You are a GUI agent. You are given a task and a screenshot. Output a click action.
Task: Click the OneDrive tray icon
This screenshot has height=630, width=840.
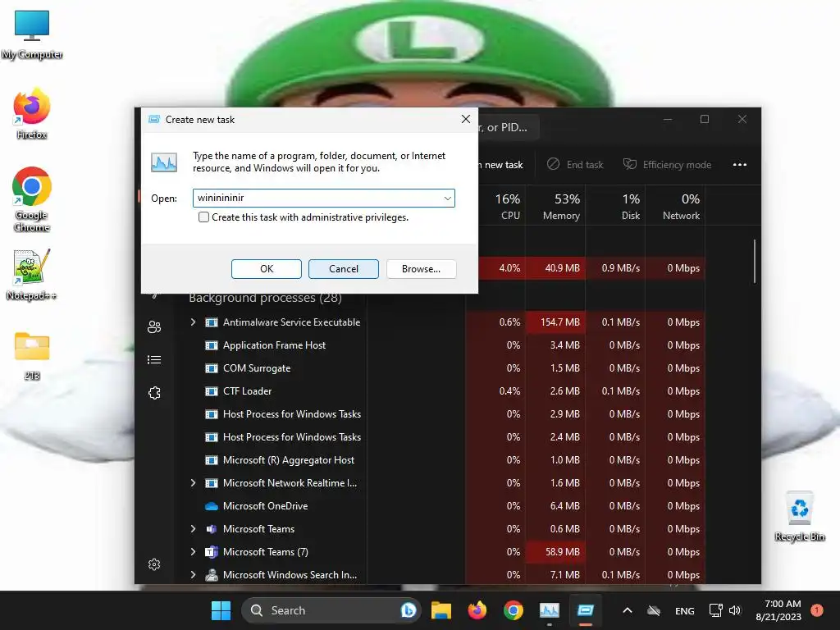click(x=654, y=610)
